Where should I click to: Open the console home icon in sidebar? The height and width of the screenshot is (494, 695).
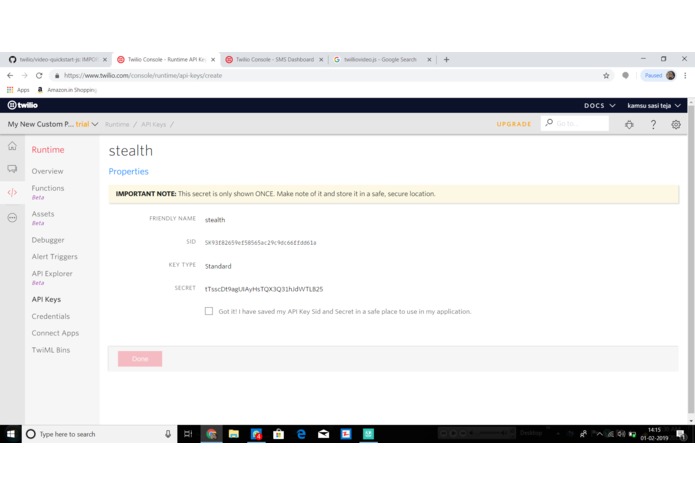[x=12, y=146]
